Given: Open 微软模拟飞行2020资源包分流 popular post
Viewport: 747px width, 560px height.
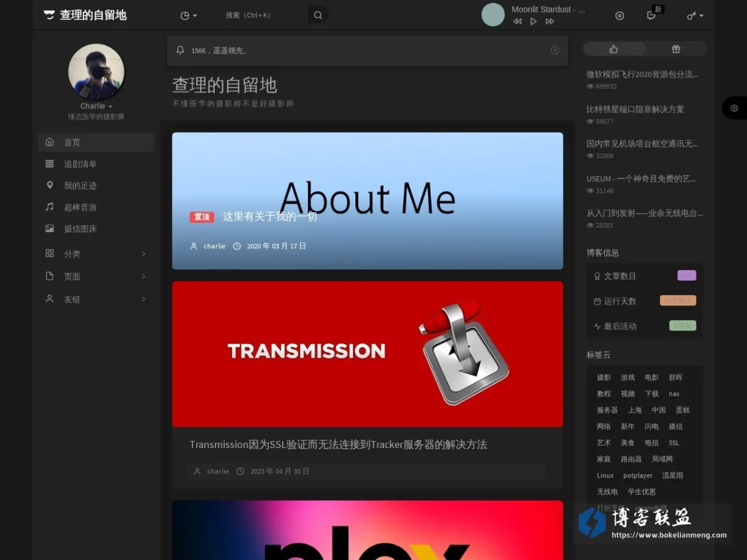Looking at the screenshot, I should (x=642, y=74).
